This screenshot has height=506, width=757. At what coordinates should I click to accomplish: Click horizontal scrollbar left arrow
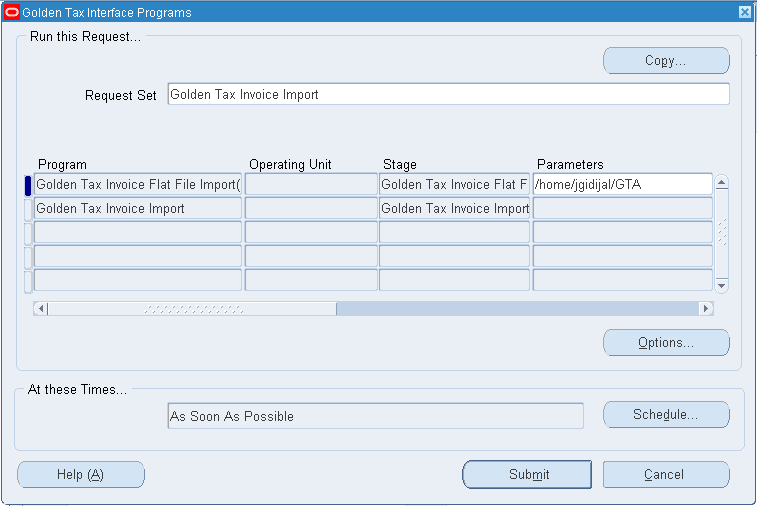(41, 308)
